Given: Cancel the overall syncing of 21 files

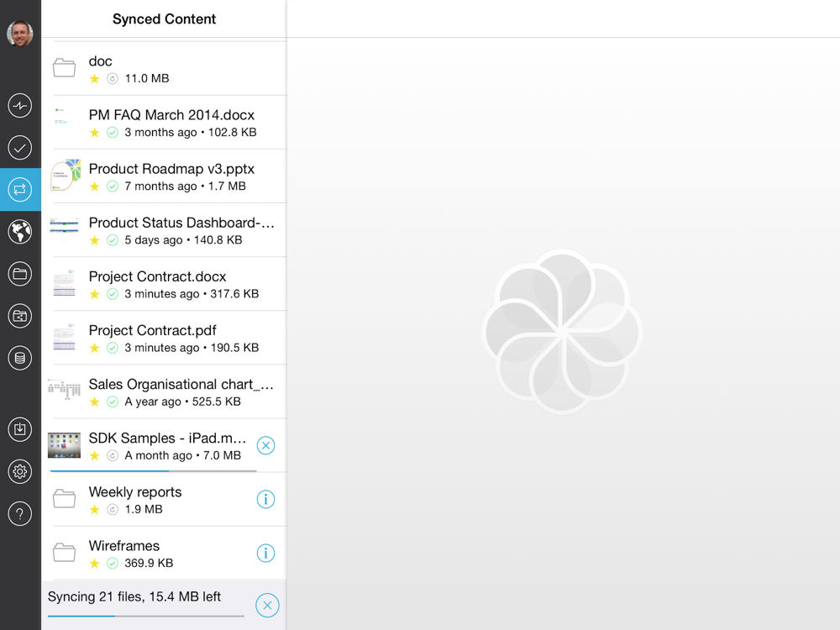Looking at the screenshot, I should click(267, 605).
